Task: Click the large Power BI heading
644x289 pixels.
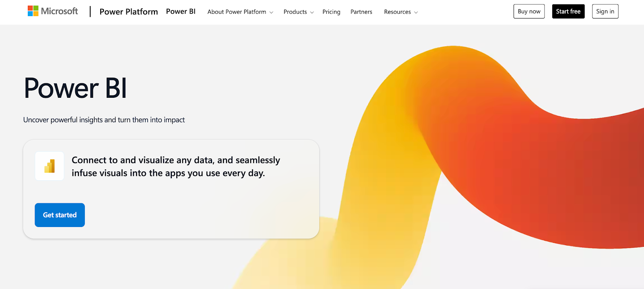Action: coord(75,88)
